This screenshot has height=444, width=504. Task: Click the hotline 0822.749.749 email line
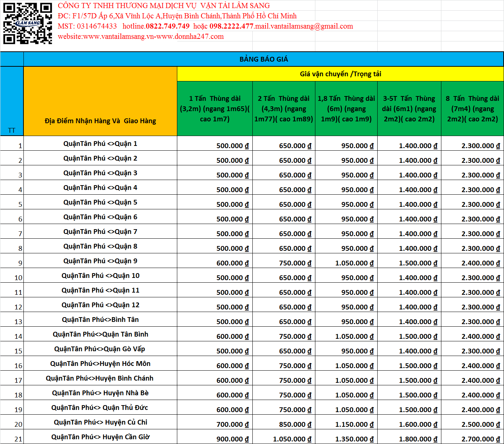click(205, 26)
